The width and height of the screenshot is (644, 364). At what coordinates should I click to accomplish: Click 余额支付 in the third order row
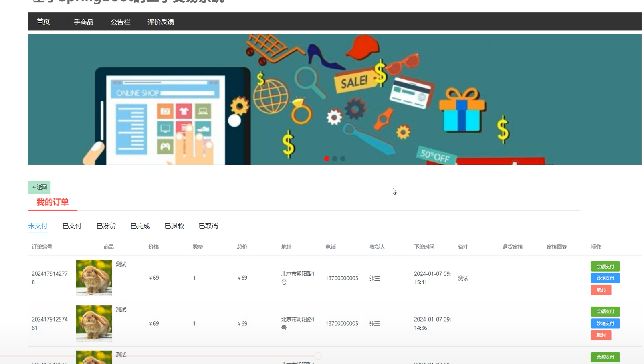pos(605,357)
